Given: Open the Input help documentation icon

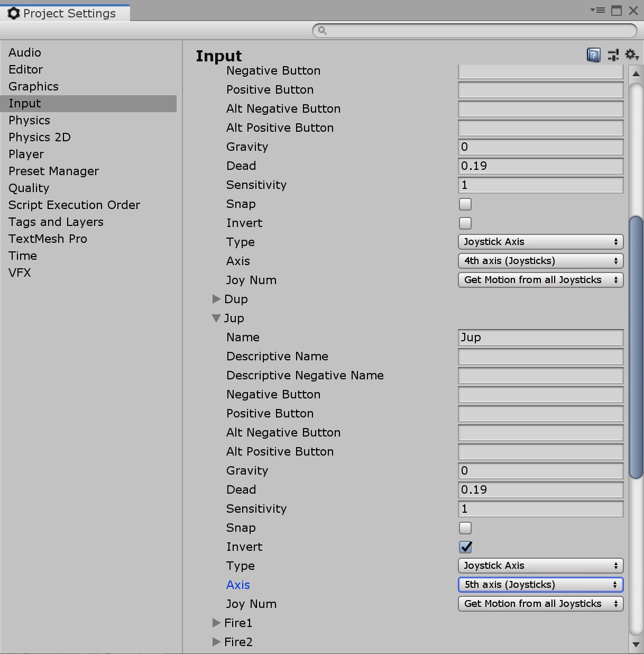Looking at the screenshot, I should [593, 54].
